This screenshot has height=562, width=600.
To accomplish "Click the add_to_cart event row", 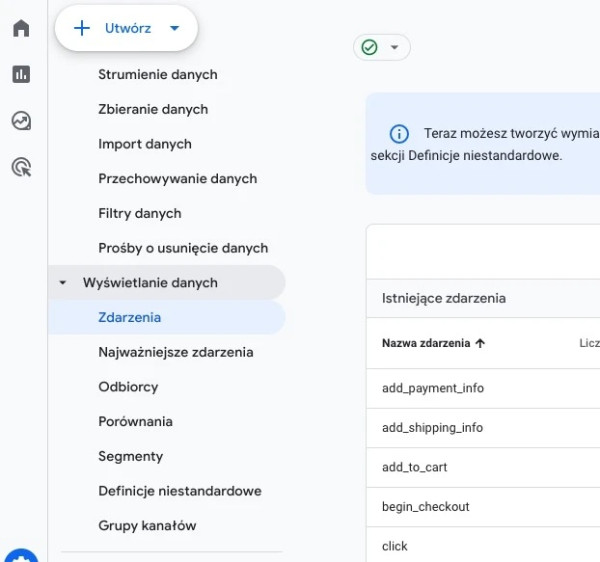I will click(415, 467).
